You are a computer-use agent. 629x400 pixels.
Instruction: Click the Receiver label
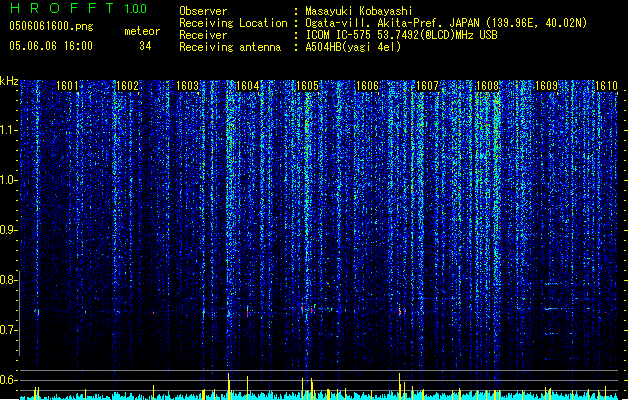203,35
